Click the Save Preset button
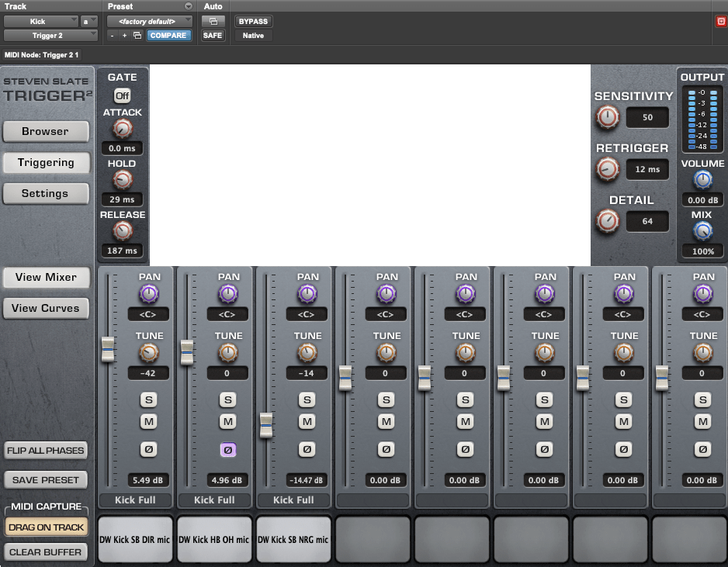The width and height of the screenshot is (728, 567). tap(45, 480)
